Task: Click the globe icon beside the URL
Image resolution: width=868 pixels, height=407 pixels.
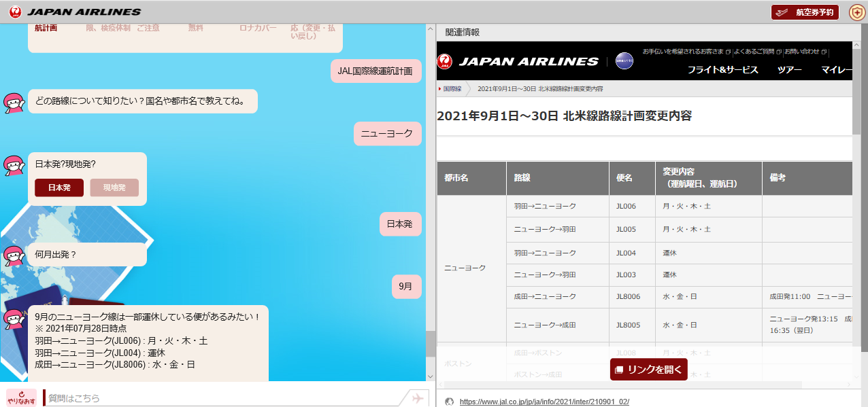Action: click(449, 402)
